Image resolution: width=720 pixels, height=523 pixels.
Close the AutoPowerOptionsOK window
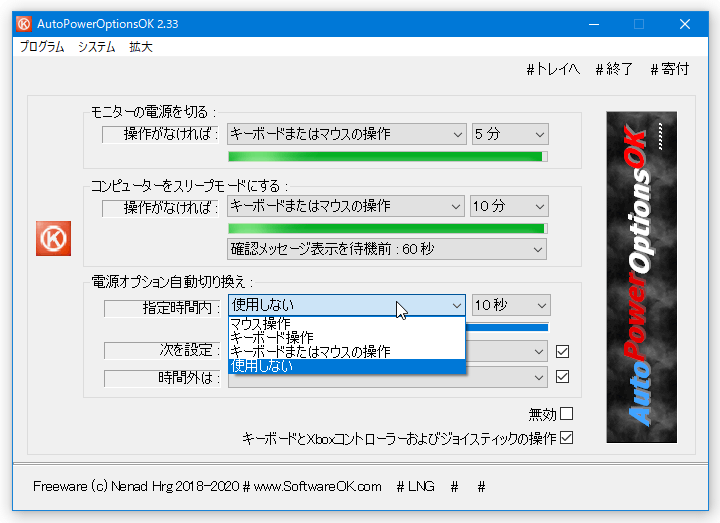[x=685, y=24]
